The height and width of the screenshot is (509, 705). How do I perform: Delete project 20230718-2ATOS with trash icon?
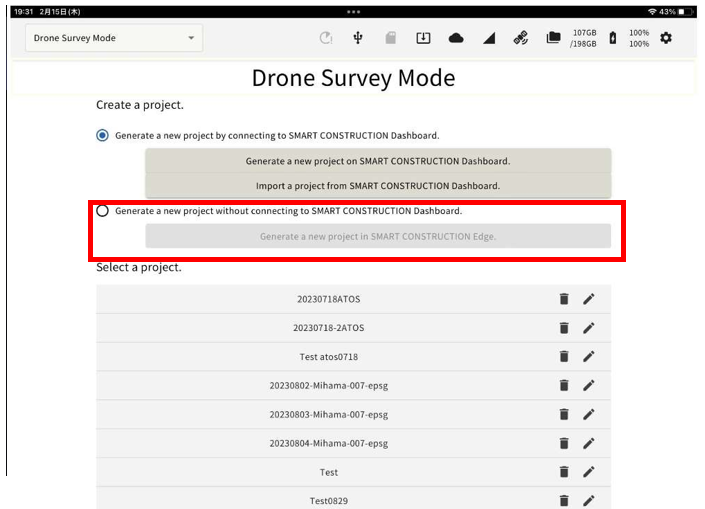(564, 328)
